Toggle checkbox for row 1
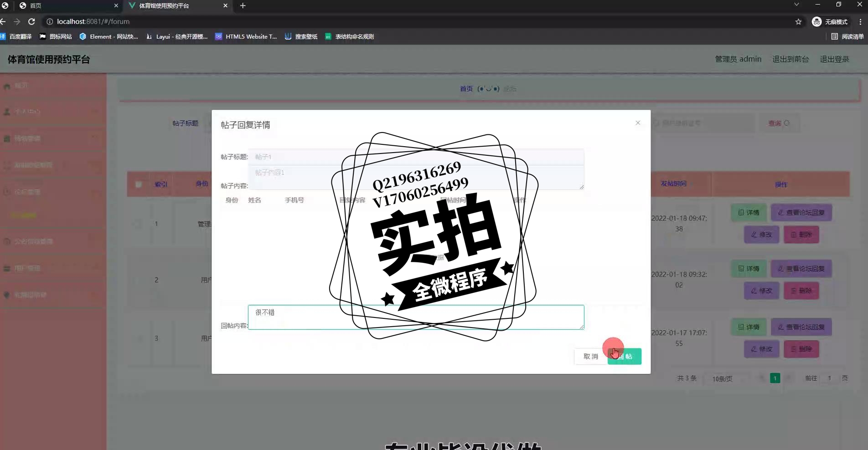Image resolution: width=868 pixels, height=450 pixels. 138,224
